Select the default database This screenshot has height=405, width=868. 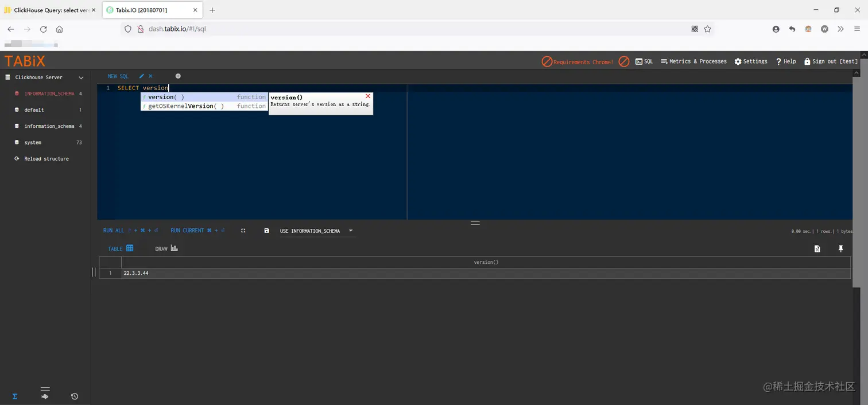[x=34, y=110]
